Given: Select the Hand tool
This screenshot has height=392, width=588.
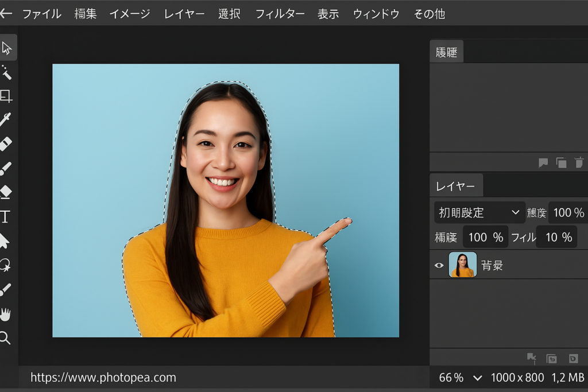Looking at the screenshot, I should [6, 314].
